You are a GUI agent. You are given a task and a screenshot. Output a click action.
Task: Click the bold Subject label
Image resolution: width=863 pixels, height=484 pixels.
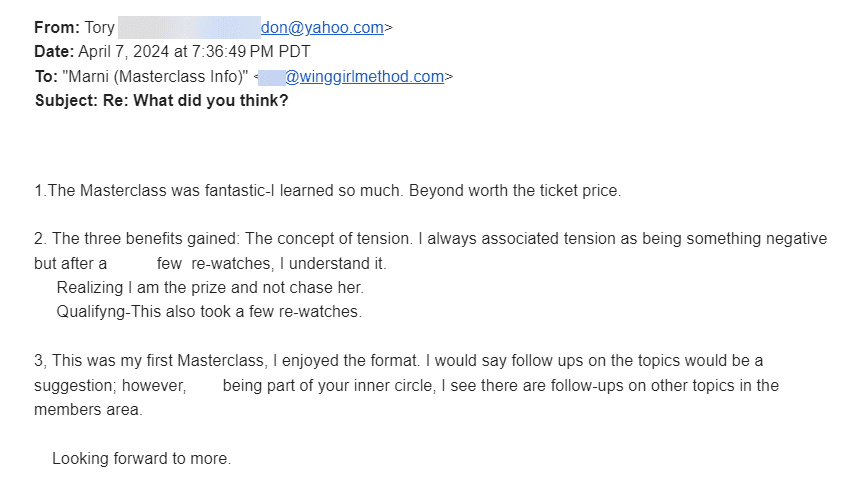[66, 100]
